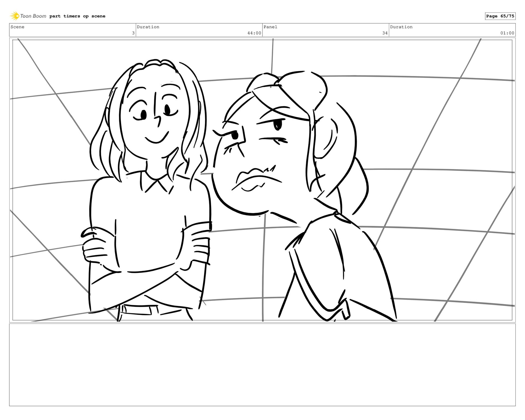Click the 'Panel' header label
The height and width of the screenshot is (420, 525).
270,27
